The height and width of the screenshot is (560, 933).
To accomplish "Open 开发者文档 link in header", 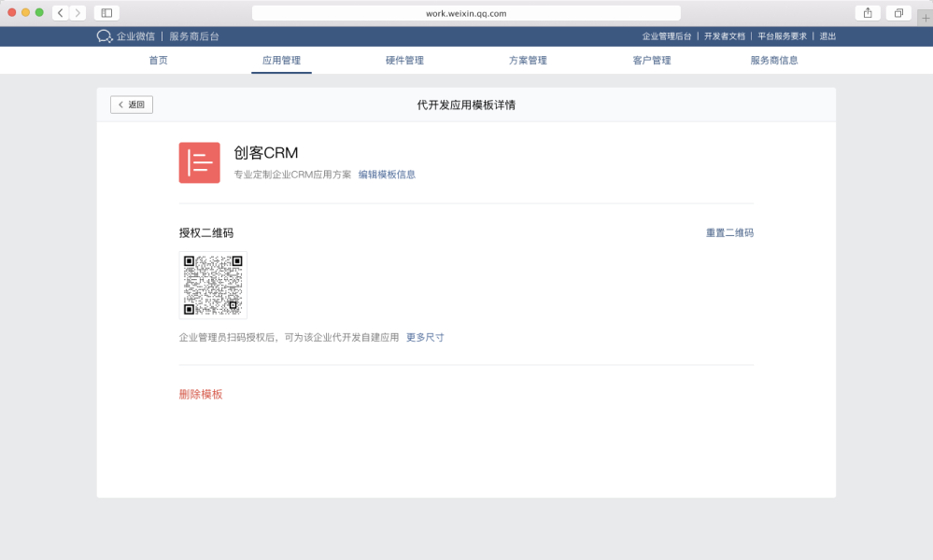I will (724, 36).
